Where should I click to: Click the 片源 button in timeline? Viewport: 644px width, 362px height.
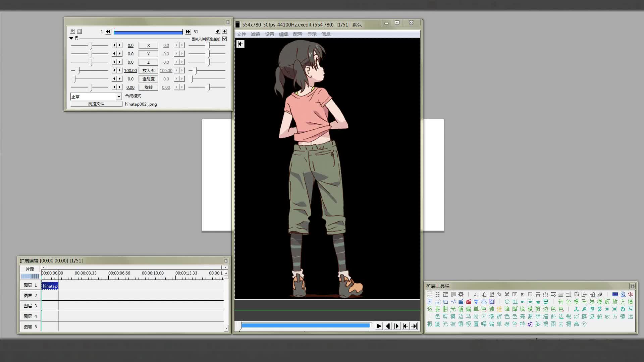(x=30, y=269)
